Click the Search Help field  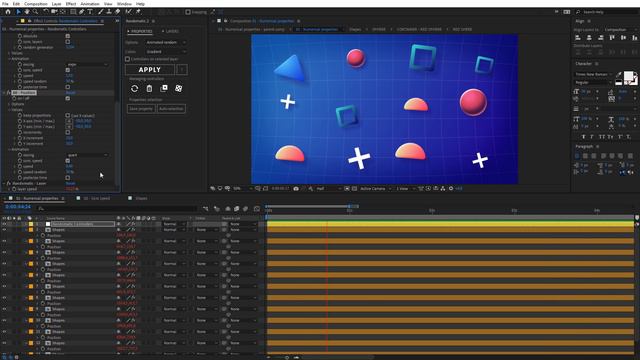pyautogui.click(x=609, y=12)
